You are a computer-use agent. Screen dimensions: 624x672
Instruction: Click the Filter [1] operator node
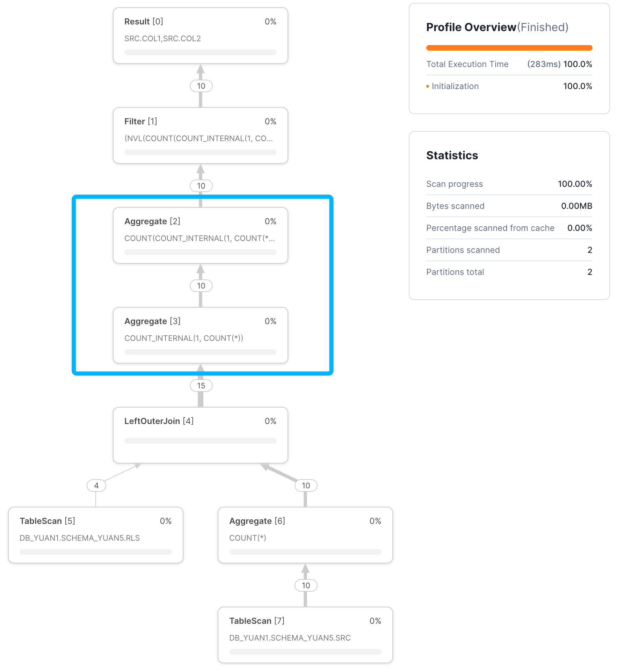click(x=200, y=136)
